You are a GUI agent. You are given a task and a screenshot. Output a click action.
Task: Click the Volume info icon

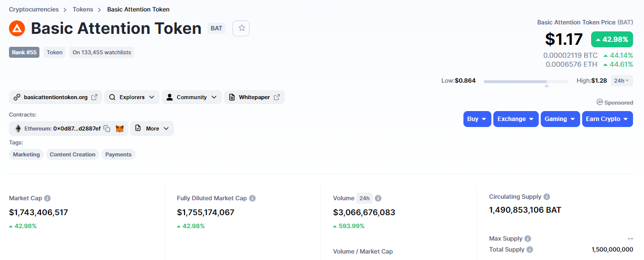click(x=378, y=198)
